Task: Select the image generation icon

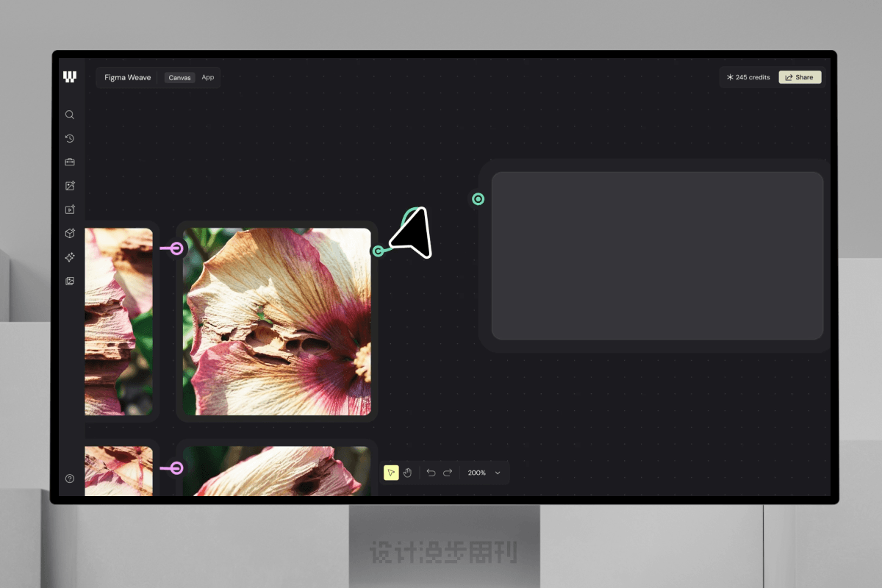Action: (70, 186)
